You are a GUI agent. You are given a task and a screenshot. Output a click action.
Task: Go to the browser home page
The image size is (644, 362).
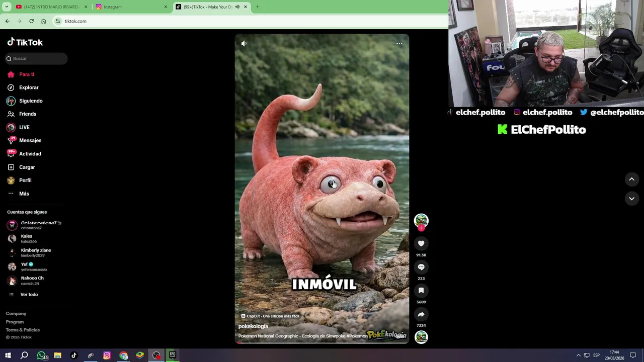[43, 21]
